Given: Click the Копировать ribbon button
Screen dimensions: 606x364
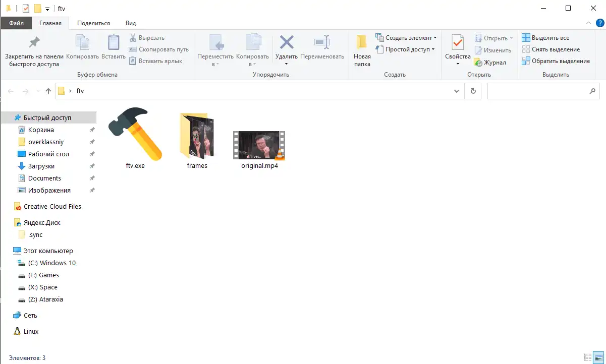Looking at the screenshot, I should pyautogui.click(x=82, y=48).
